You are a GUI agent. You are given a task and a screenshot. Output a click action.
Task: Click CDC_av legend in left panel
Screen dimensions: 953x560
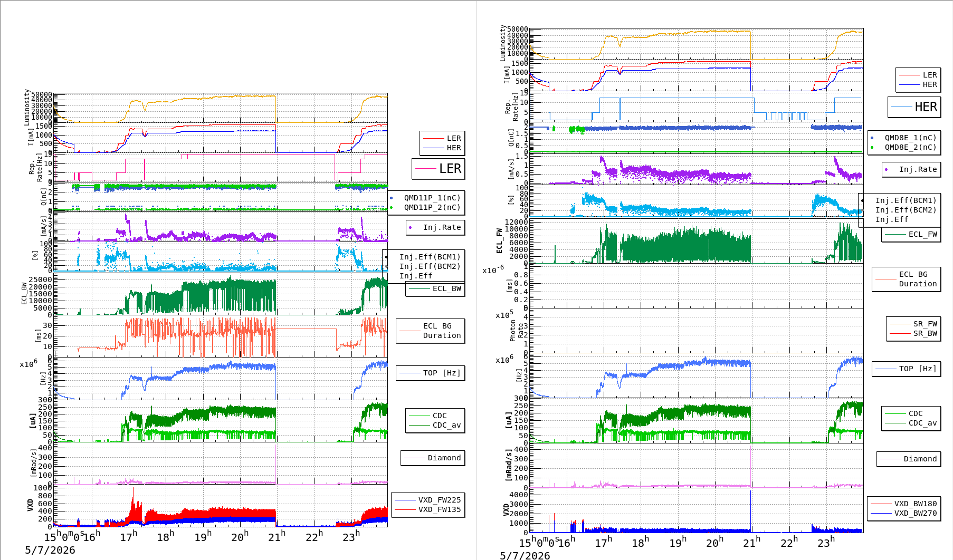tap(446, 425)
